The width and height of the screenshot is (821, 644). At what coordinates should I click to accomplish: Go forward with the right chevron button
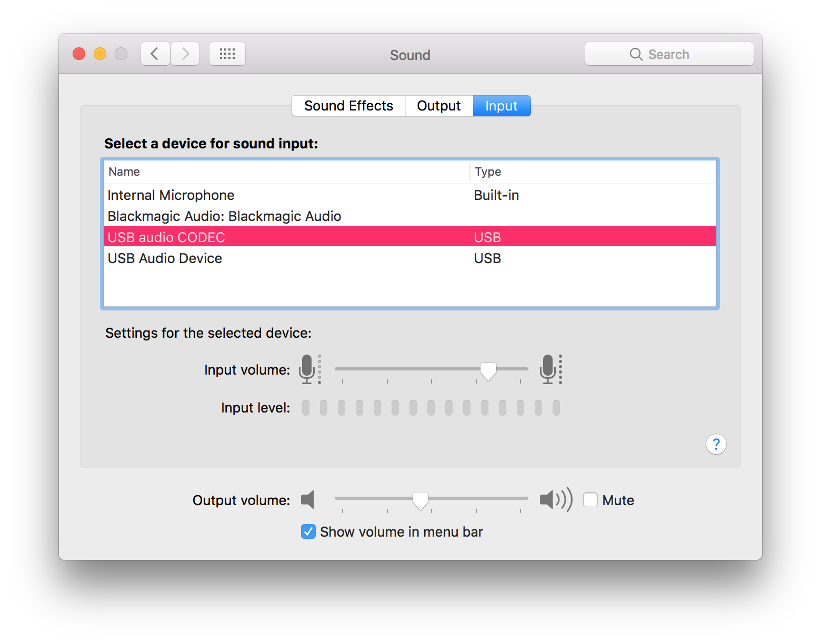tap(185, 54)
